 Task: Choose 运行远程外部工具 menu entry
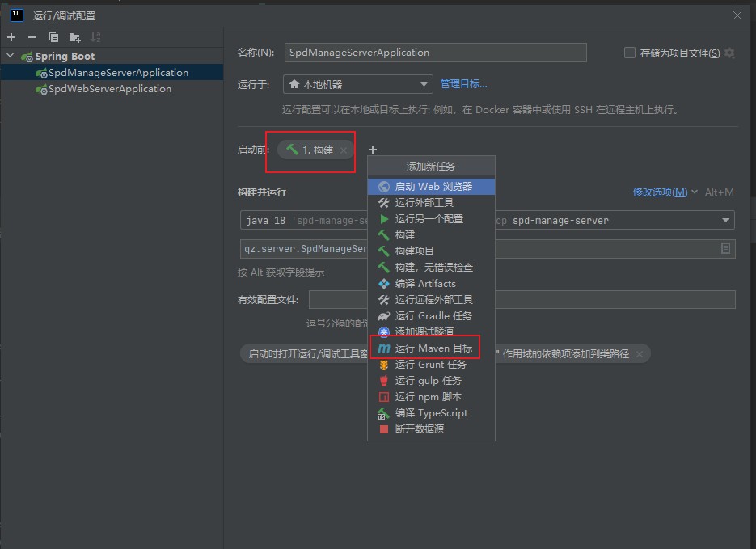point(431,300)
